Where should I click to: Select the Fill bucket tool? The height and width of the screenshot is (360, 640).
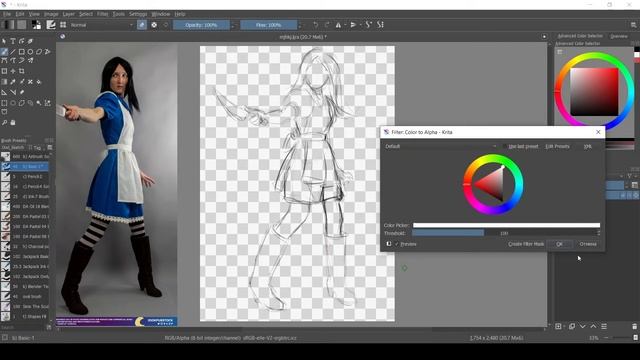tap(39, 82)
